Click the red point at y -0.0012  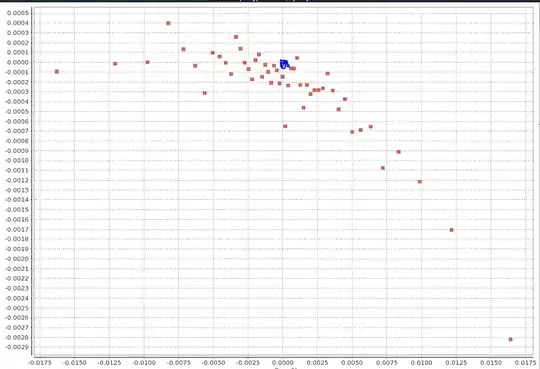pyautogui.click(x=419, y=182)
